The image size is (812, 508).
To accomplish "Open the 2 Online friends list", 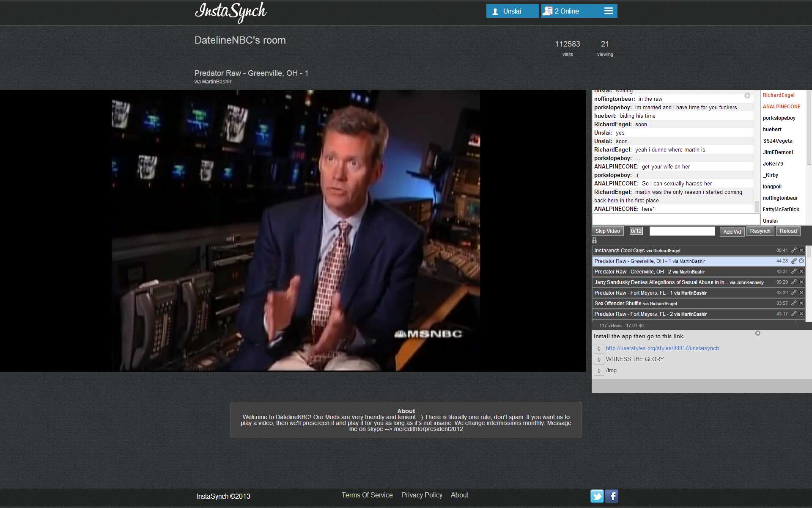I will coord(567,11).
